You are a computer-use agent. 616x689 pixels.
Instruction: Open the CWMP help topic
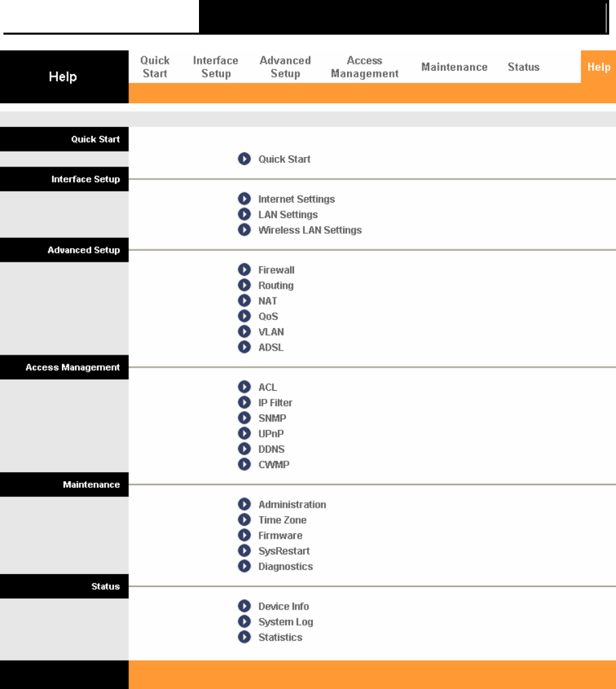click(274, 465)
